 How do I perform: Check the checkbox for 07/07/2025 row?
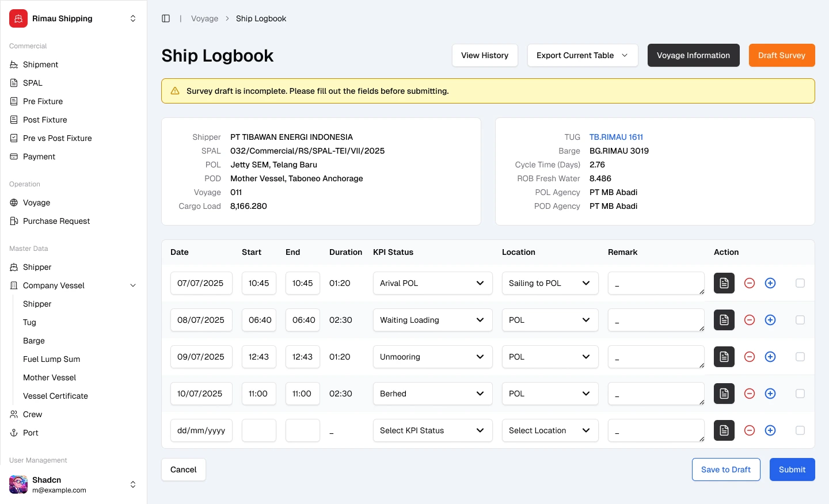[x=800, y=283]
